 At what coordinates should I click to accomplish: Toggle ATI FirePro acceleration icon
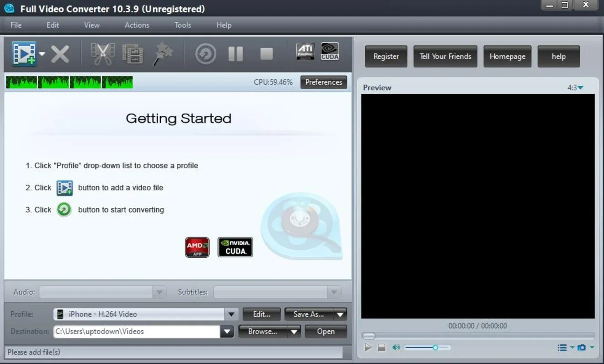[305, 51]
